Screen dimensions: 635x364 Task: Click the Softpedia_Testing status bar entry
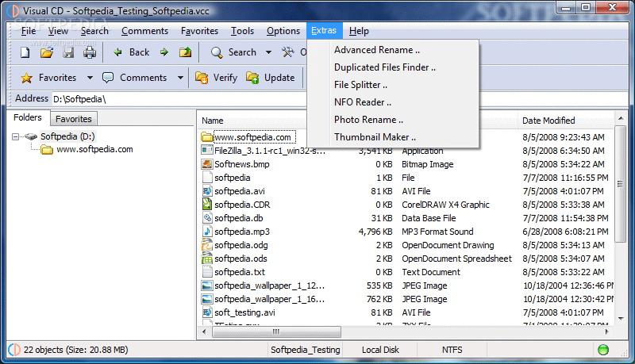coord(306,350)
